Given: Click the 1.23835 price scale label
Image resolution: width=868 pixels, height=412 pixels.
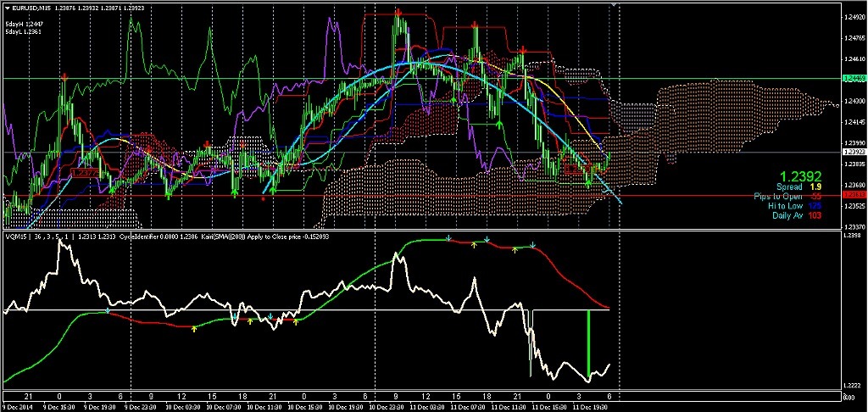Looking at the screenshot, I should 853,164.
